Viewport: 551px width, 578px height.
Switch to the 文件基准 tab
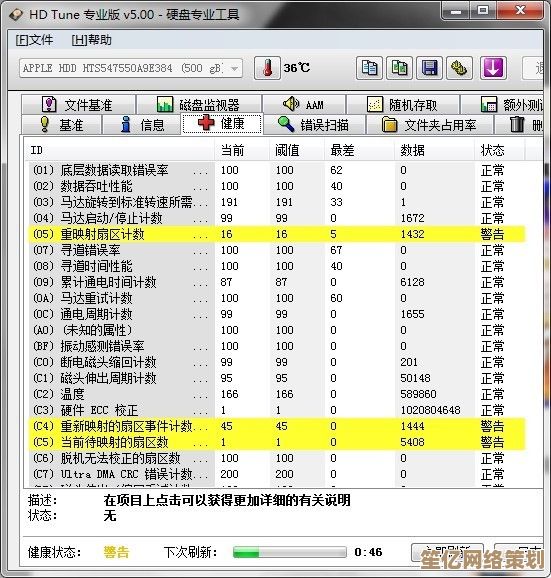78,105
